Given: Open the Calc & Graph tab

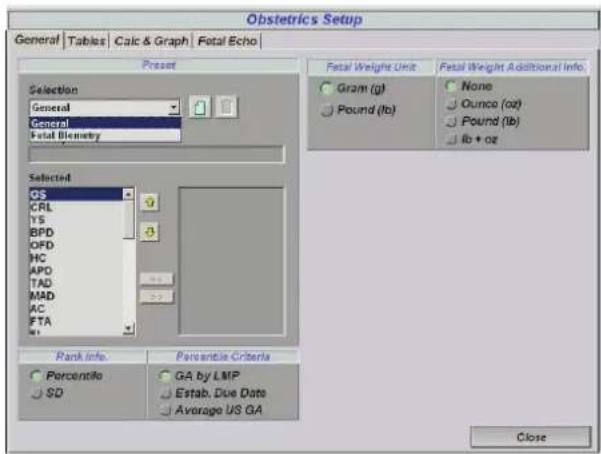Looking at the screenshot, I should [x=151, y=41].
